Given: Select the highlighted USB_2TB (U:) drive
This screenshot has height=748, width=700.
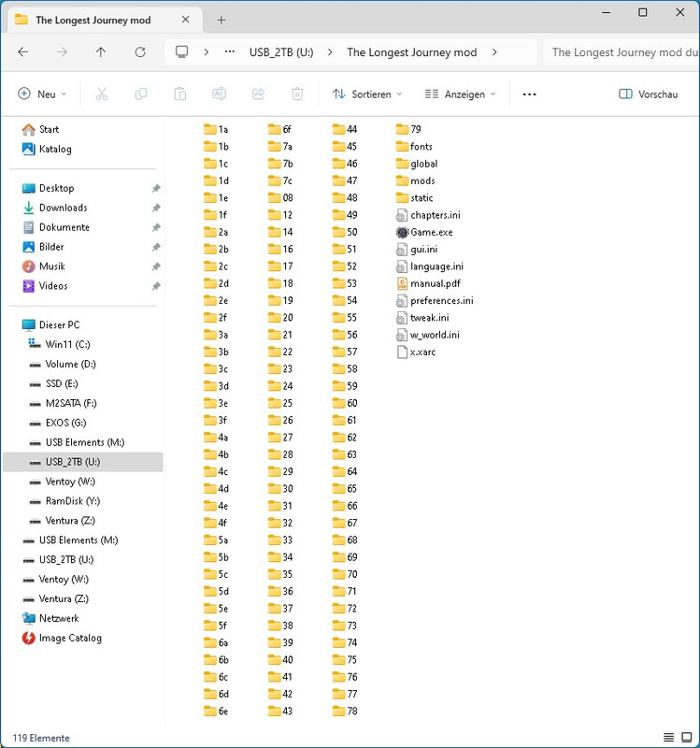Looking at the screenshot, I should pyautogui.click(x=83, y=462).
